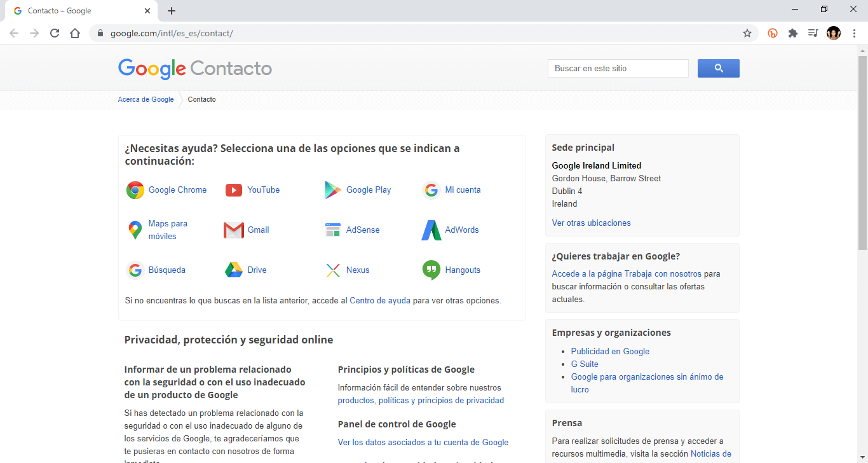Open the Centro de ayuda link

[380, 301]
